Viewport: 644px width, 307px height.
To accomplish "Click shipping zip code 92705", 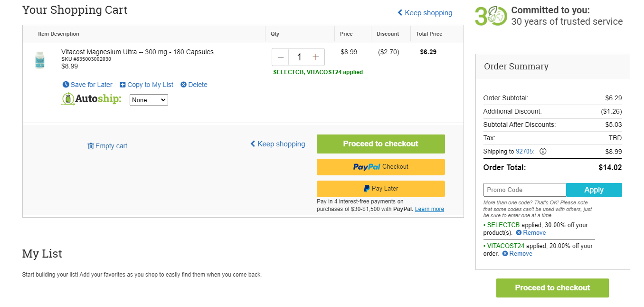I will [525, 152].
